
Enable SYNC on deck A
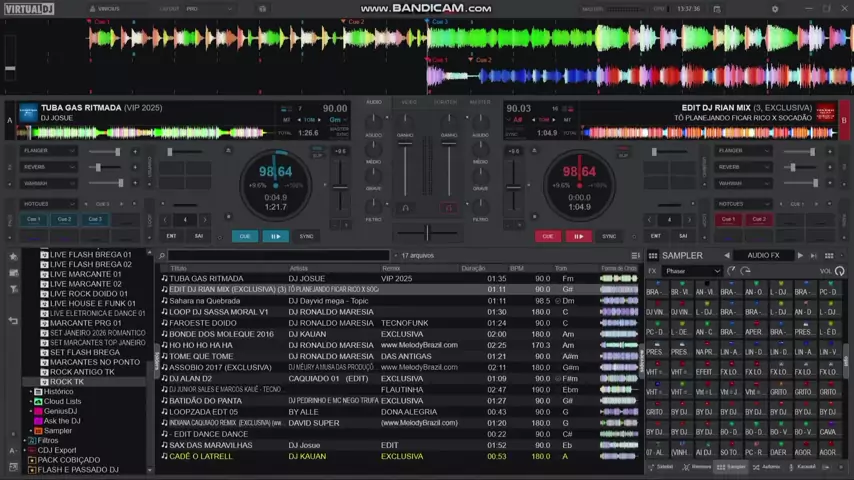tap(306, 236)
